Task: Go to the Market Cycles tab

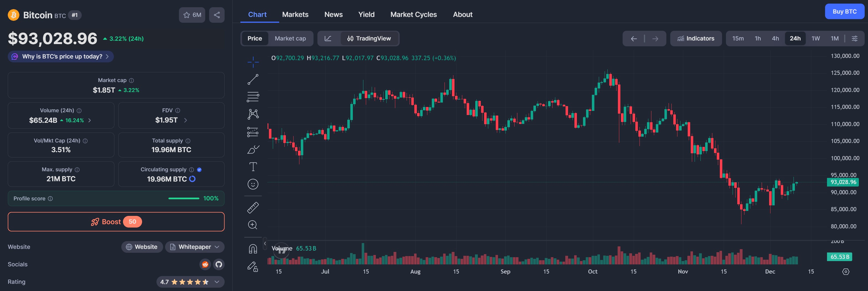Action: pos(414,14)
